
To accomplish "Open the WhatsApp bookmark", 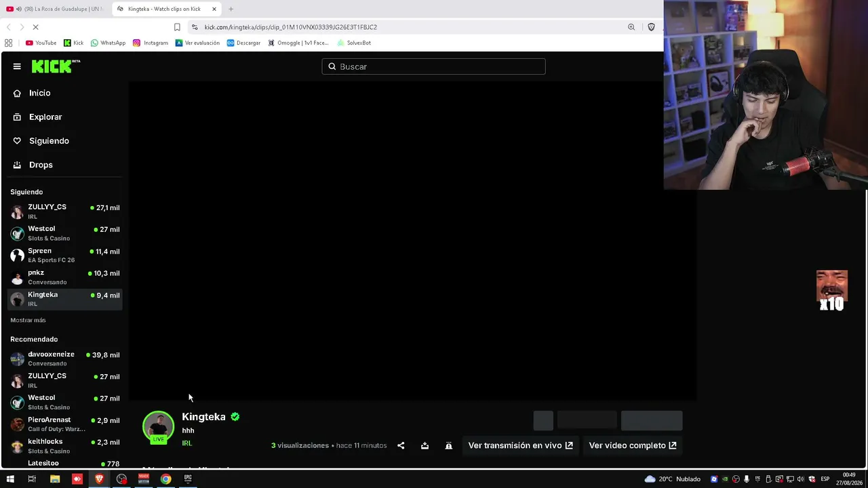I will point(108,43).
